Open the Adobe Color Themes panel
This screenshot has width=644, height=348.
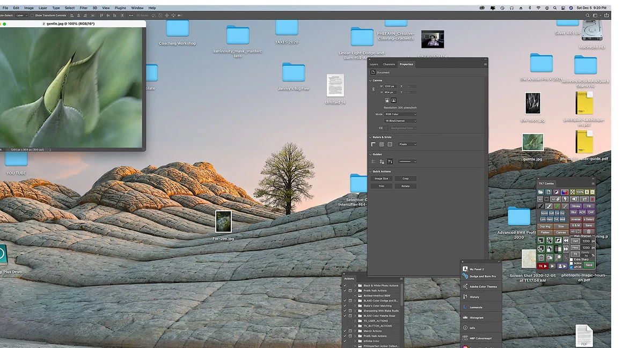click(479, 286)
